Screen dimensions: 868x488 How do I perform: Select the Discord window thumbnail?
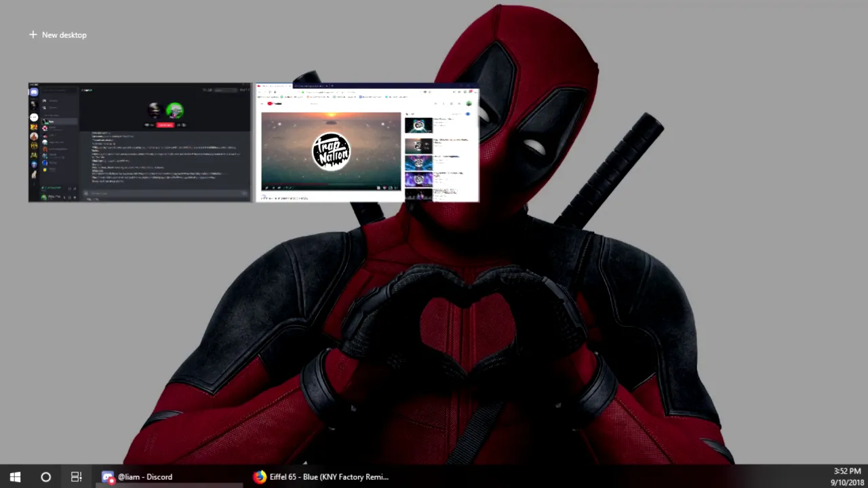point(140,142)
